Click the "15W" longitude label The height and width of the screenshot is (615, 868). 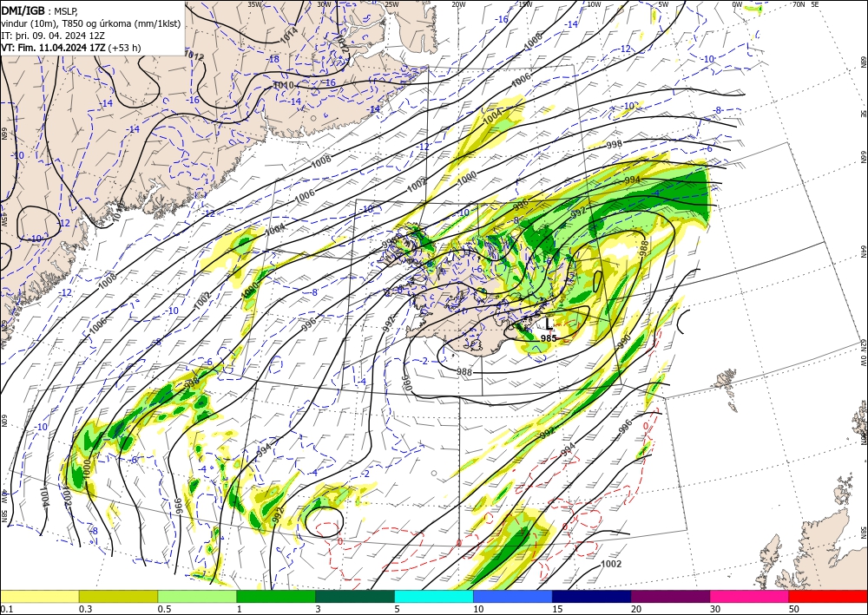(x=526, y=4)
